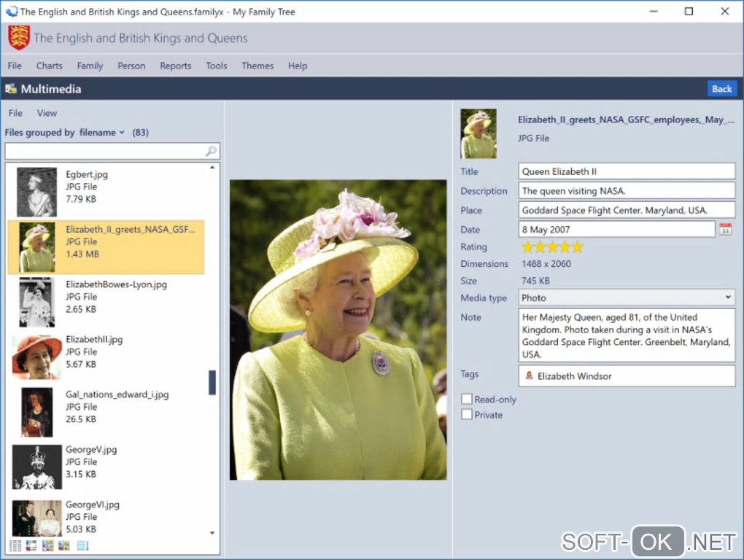Screen dimensions: 744x560
Task: Click the magnifier search icon
Action: click(x=211, y=151)
